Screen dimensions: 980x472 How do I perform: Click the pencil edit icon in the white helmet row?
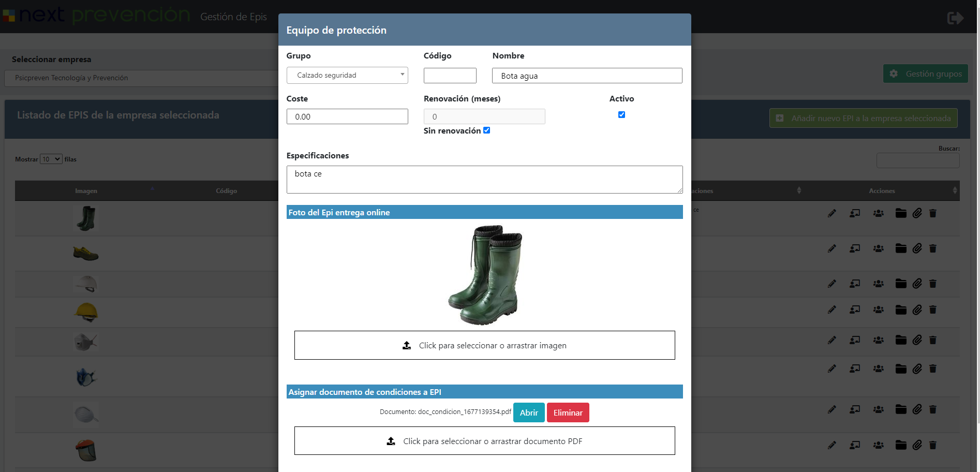pos(832,284)
